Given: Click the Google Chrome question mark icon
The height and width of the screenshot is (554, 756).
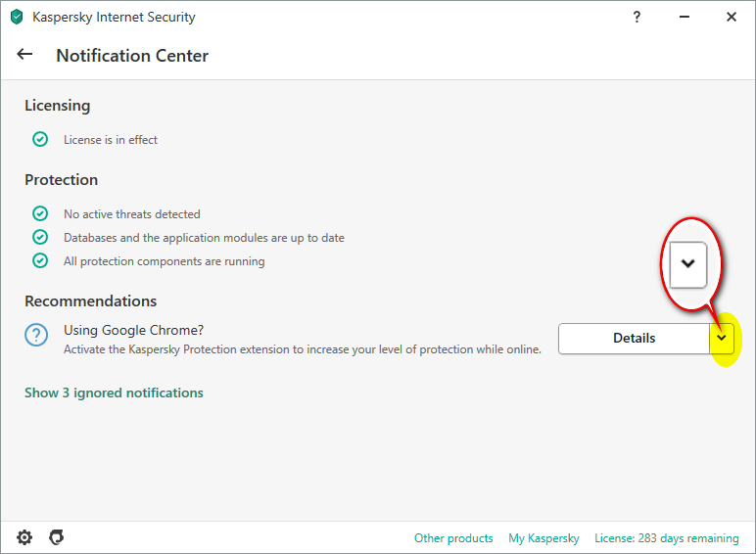Looking at the screenshot, I should [36, 335].
